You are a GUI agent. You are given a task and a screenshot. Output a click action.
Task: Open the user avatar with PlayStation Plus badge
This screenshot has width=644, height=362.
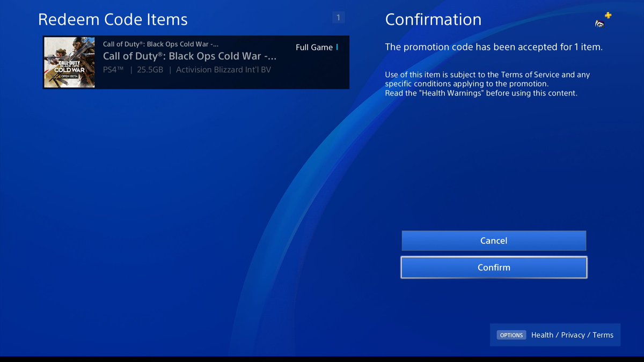(x=603, y=20)
